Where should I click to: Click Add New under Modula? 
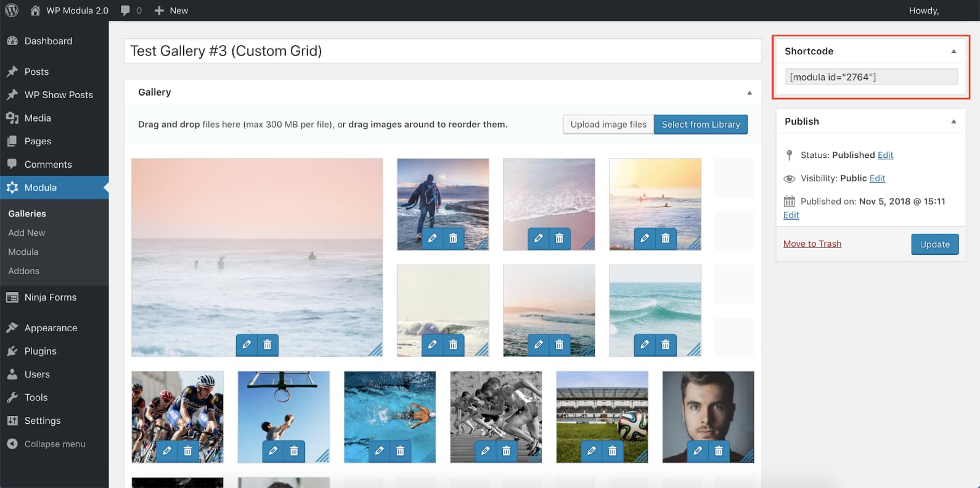point(27,233)
